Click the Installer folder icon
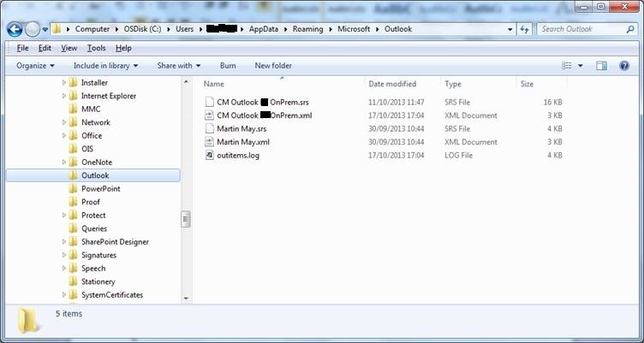Screen dimensions: 644x343 [73, 83]
